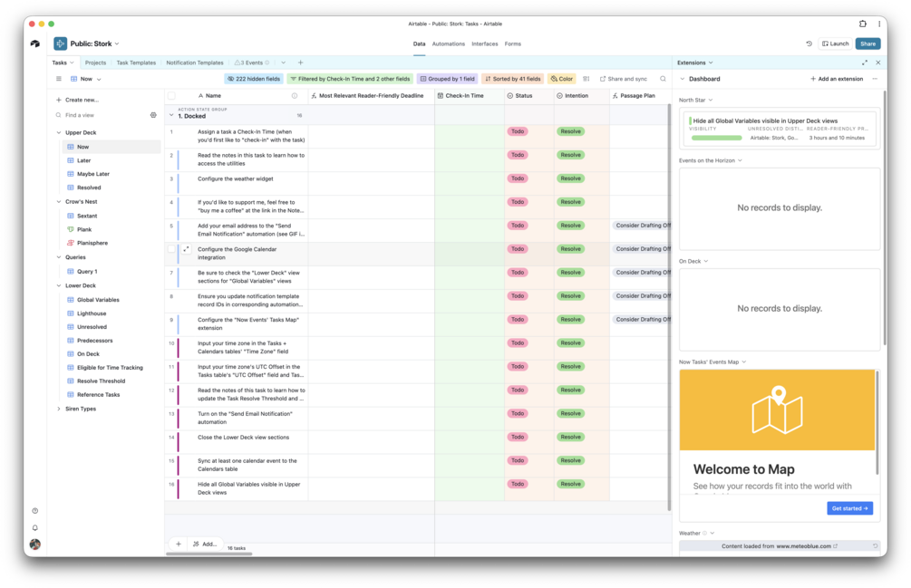Viewport: 911px width, 588px height.
Task: Open the North Star extension dropdown
Action: click(x=711, y=100)
